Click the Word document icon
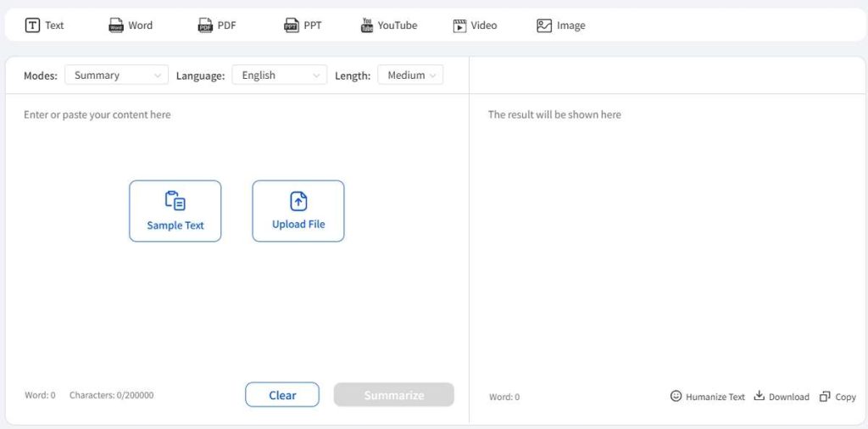 pyautogui.click(x=115, y=25)
